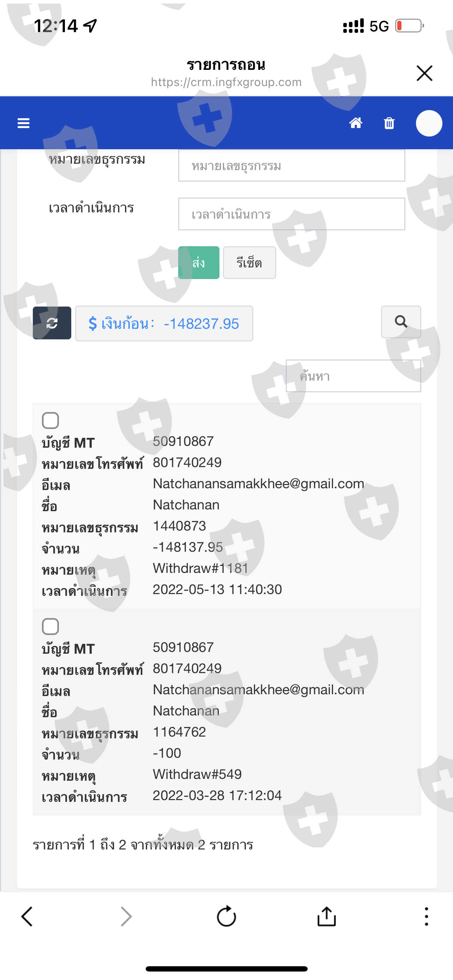Open the hamburger menu in blue header
Viewport: 453px width, 980px height.
coord(24,123)
